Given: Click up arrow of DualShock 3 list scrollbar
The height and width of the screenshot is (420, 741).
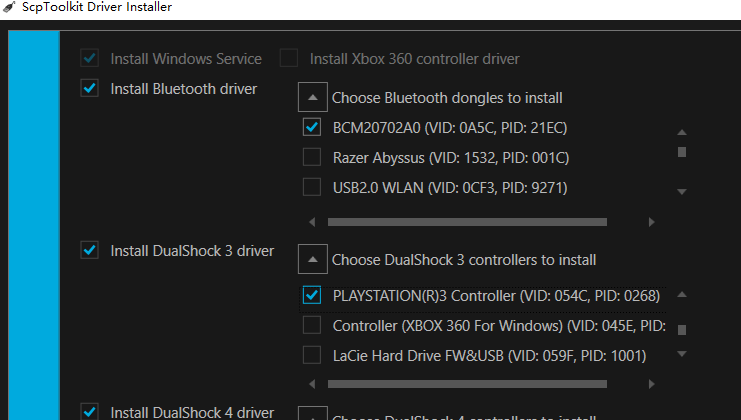Looking at the screenshot, I should (x=681, y=295).
